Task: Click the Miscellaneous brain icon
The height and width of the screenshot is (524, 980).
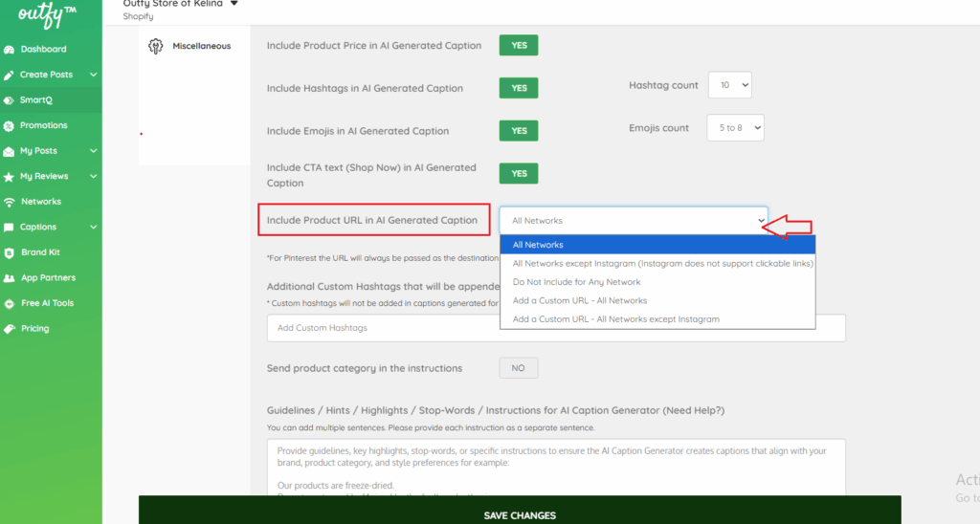Action: pos(156,46)
